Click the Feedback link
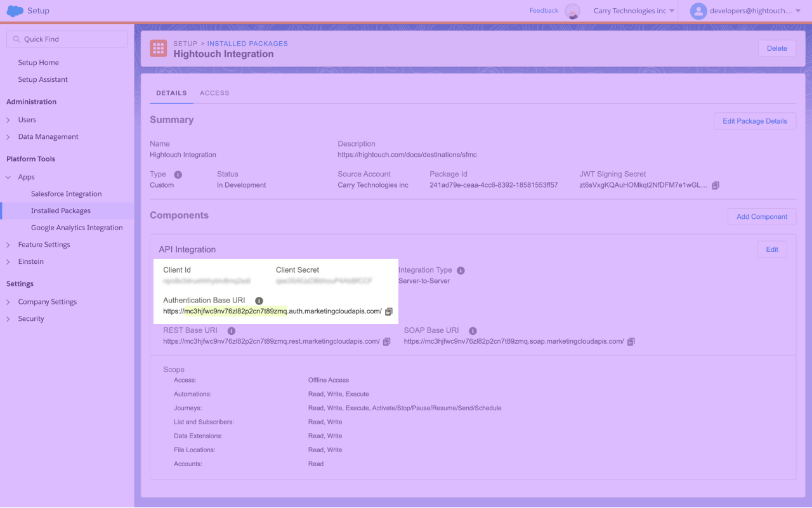This screenshot has height=508, width=812. tap(544, 11)
